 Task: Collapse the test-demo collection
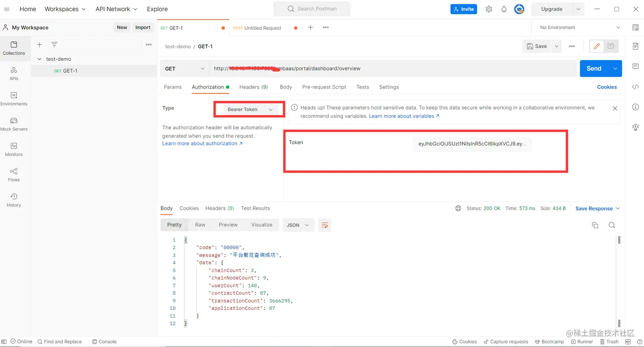[x=40, y=59]
